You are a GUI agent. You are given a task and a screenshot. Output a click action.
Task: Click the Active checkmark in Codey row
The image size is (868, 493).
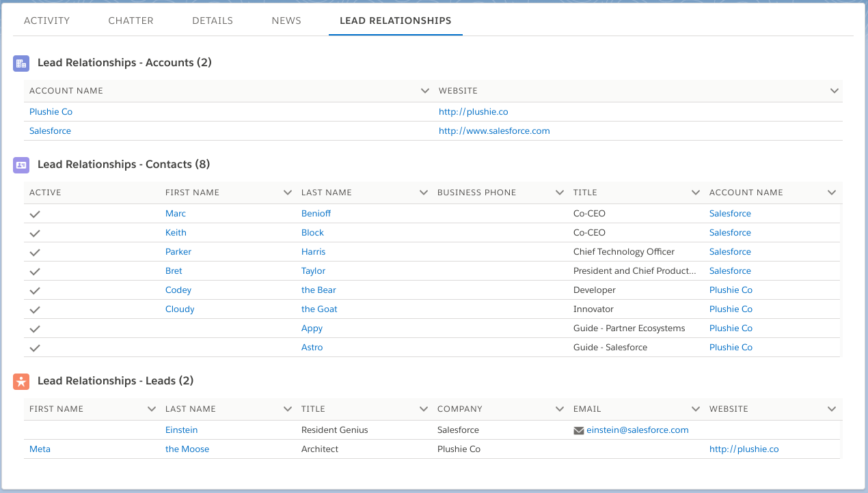tap(36, 291)
